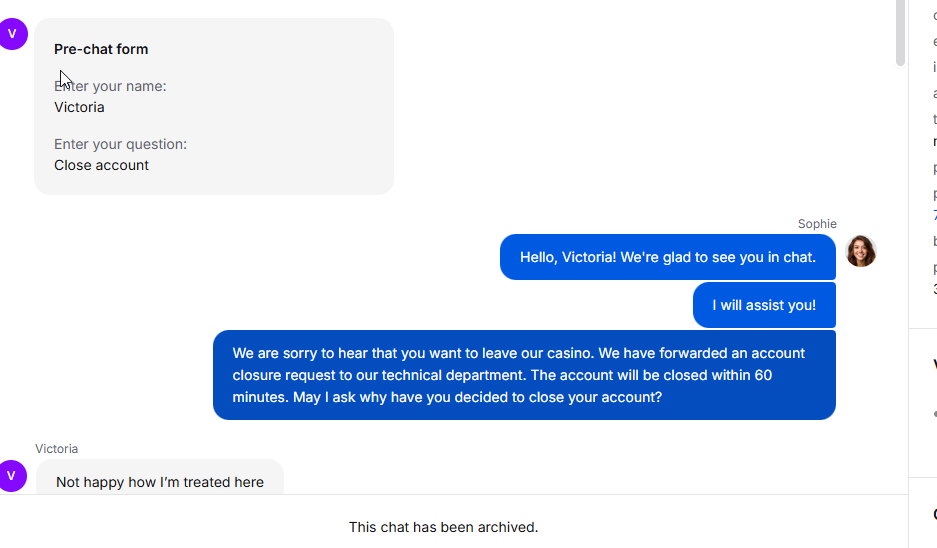Click the chat transcript vertical scrollbar thumb
937x548 pixels.
(900, 32)
